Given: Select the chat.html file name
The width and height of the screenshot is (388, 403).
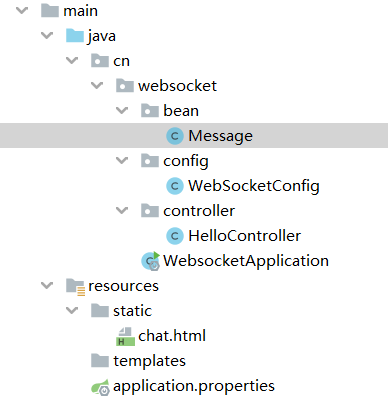Looking at the screenshot, I should 172,336.
